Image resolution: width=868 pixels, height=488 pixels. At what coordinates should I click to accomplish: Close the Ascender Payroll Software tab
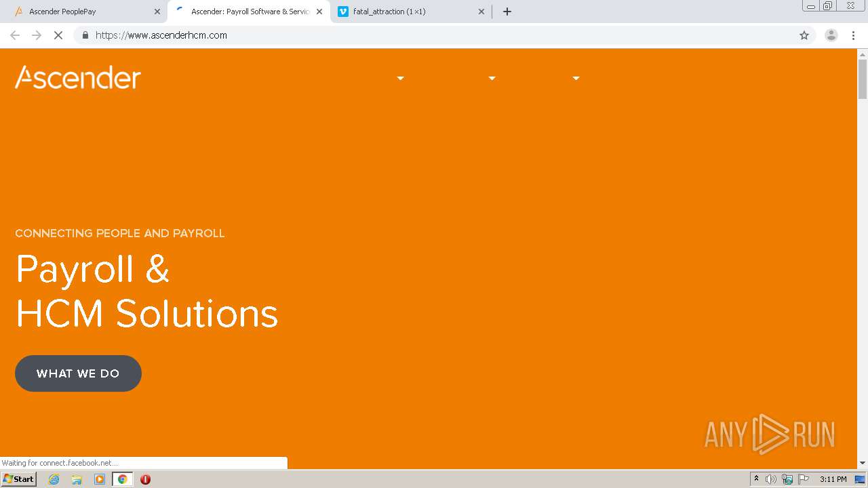pos(319,12)
